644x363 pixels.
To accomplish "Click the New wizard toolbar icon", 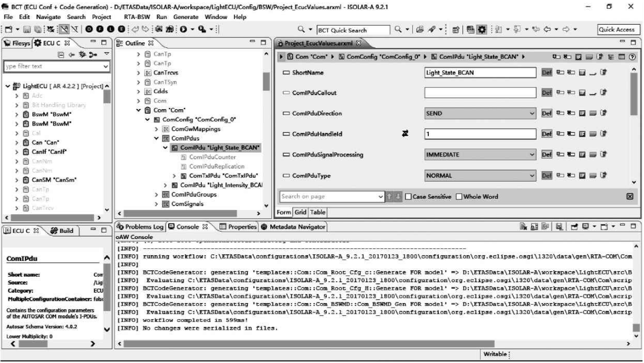I will click(x=8, y=29).
